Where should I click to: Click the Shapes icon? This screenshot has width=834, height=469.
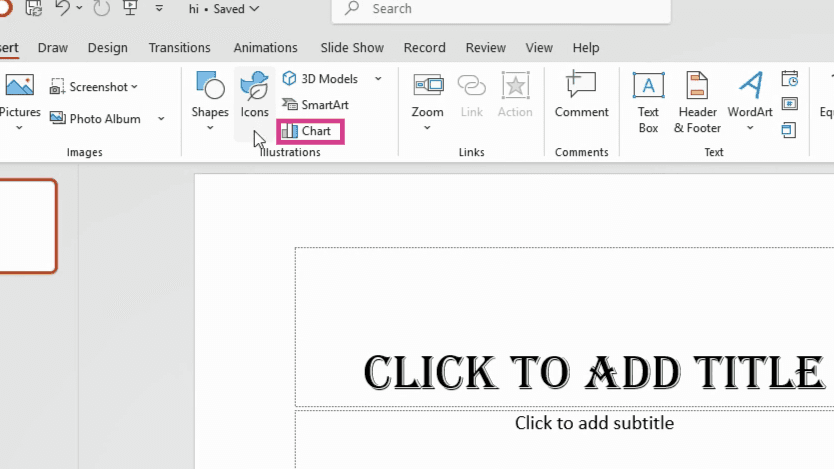pyautogui.click(x=210, y=85)
